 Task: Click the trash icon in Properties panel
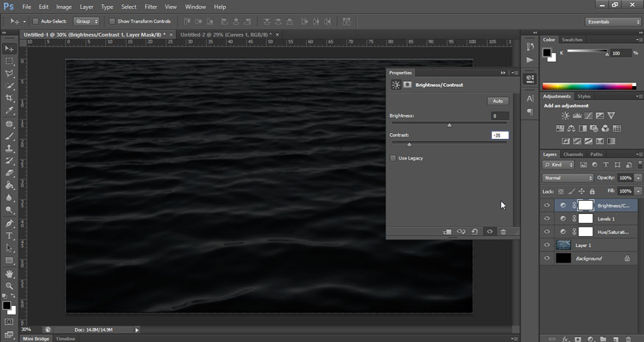[x=503, y=232]
